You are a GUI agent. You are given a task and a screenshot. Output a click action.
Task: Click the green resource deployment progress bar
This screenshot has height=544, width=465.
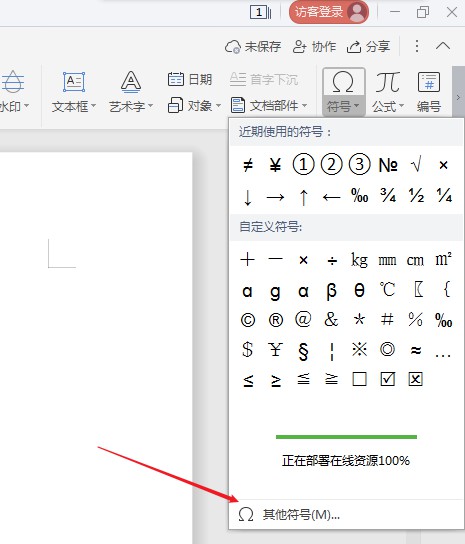coord(346,437)
